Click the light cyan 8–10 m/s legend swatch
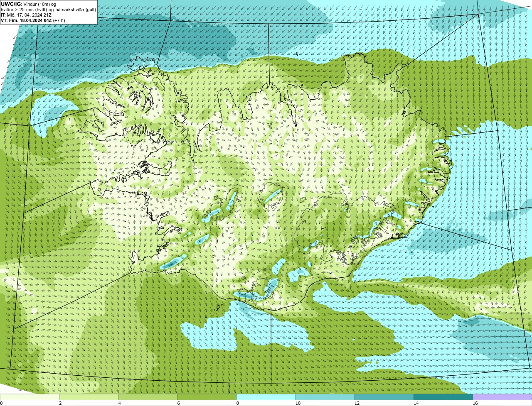The height and width of the screenshot is (406, 532). coord(266,397)
